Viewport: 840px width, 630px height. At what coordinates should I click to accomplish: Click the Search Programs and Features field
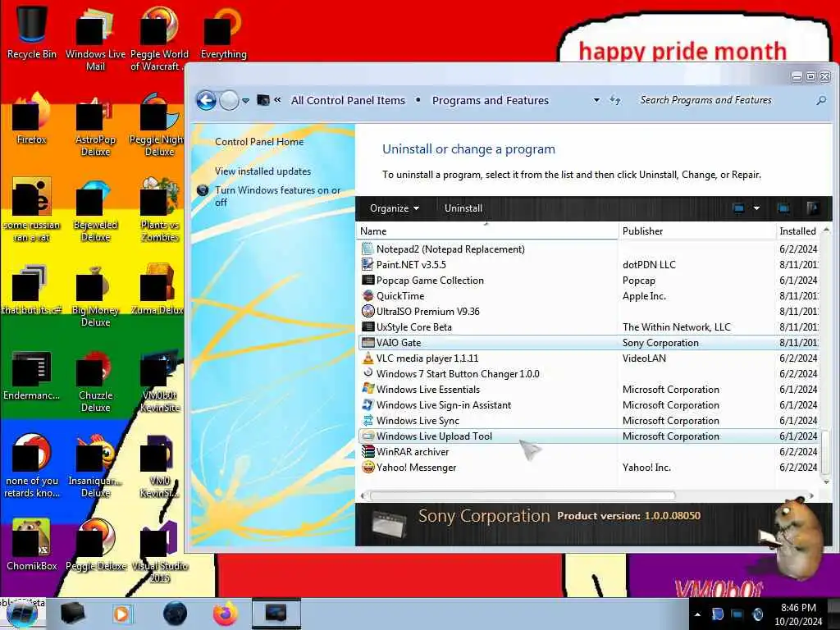[724, 100]
